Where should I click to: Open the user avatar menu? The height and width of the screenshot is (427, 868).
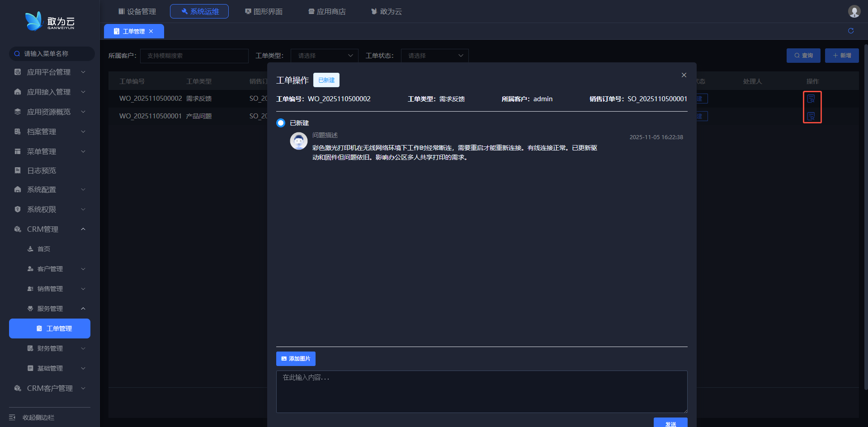click(854, 11)
